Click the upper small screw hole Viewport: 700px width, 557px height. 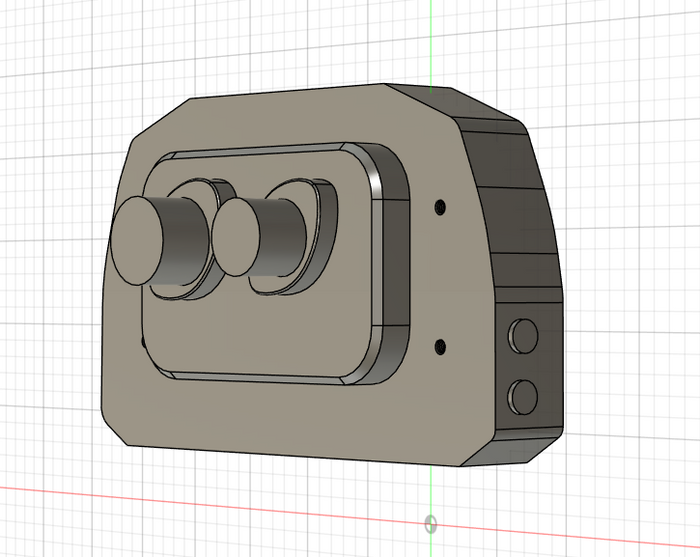pos(440,207)
